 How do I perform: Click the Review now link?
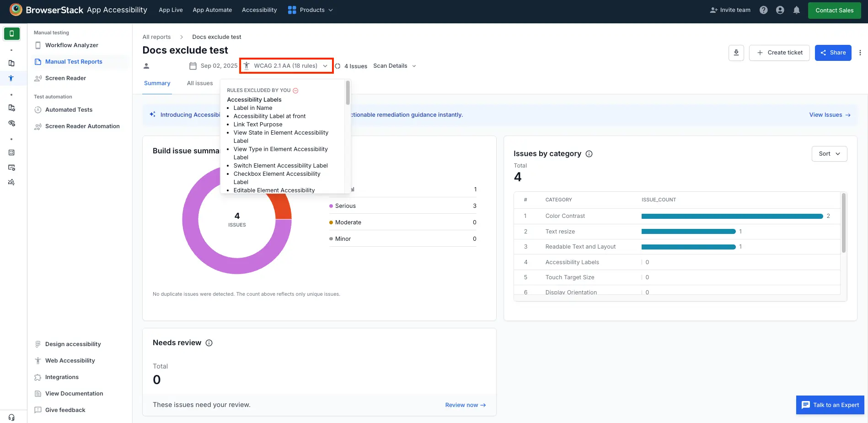click(x=465, y=405)
